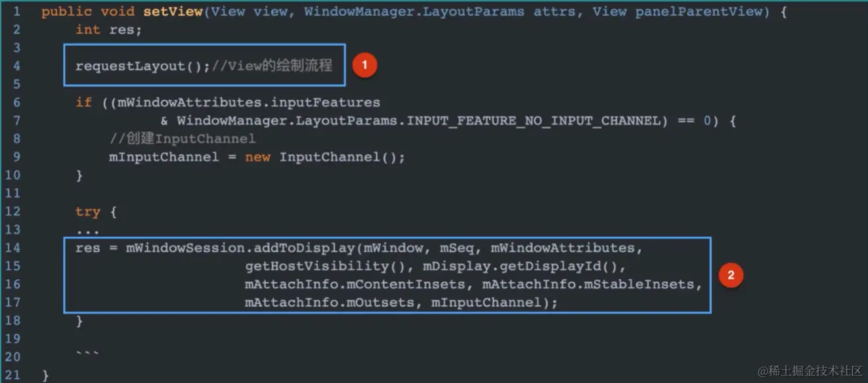
Task: Click line number 14 in gutter
Action: pos(12,248)
